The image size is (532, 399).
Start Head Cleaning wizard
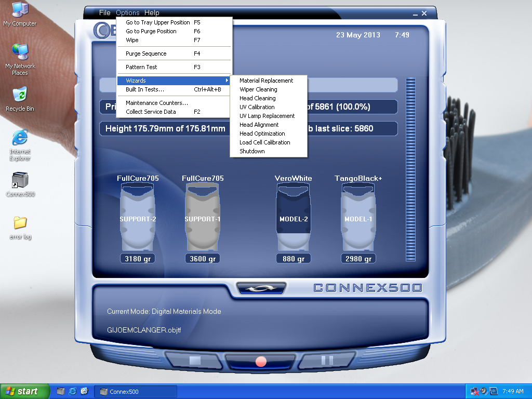click(269, 98)
